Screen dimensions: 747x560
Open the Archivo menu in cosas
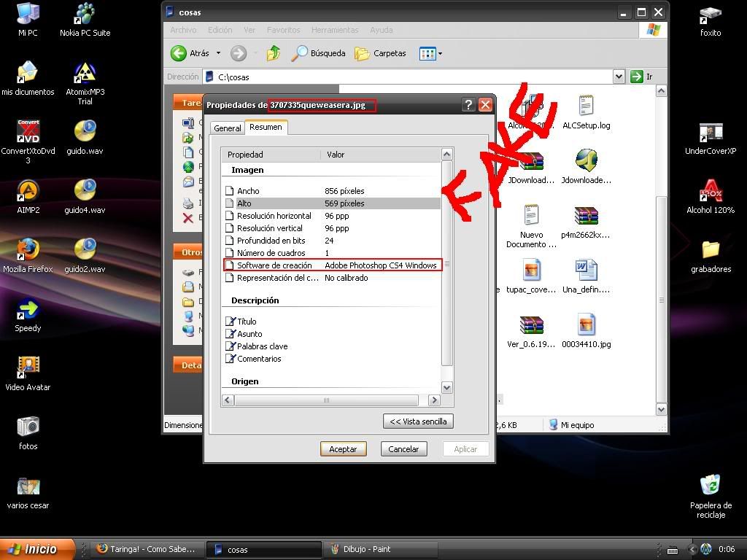[x=183, y=30]
